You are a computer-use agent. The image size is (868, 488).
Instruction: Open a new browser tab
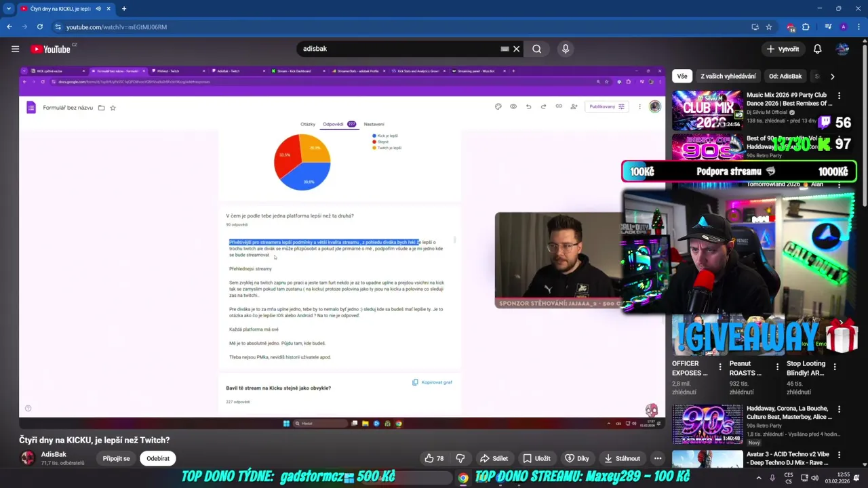tap(124, 9)
